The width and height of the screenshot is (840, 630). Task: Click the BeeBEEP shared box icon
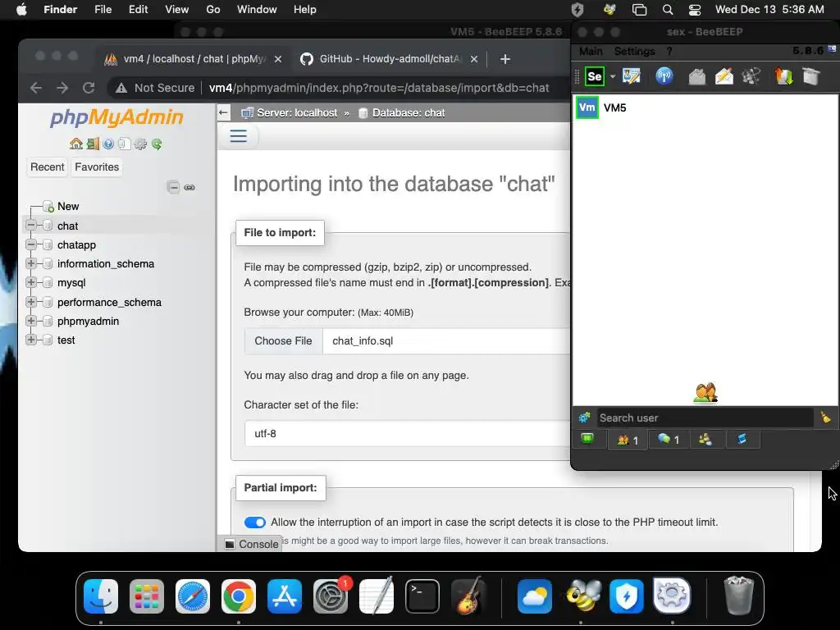[x=811, y=76]
